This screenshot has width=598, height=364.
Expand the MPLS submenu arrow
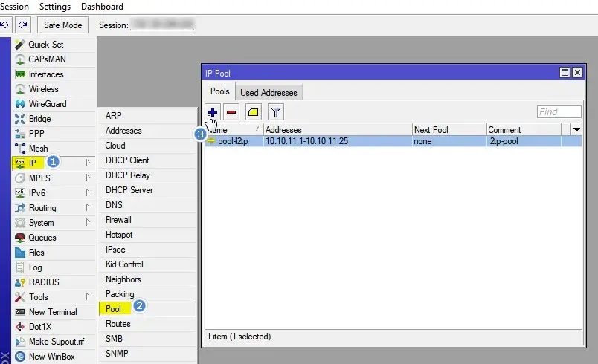[88, 178]
